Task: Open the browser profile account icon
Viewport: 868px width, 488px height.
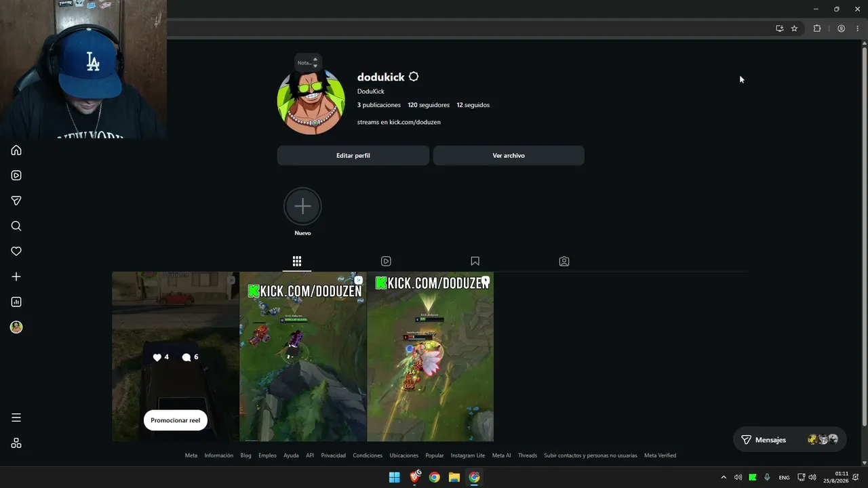Action: 841,28
